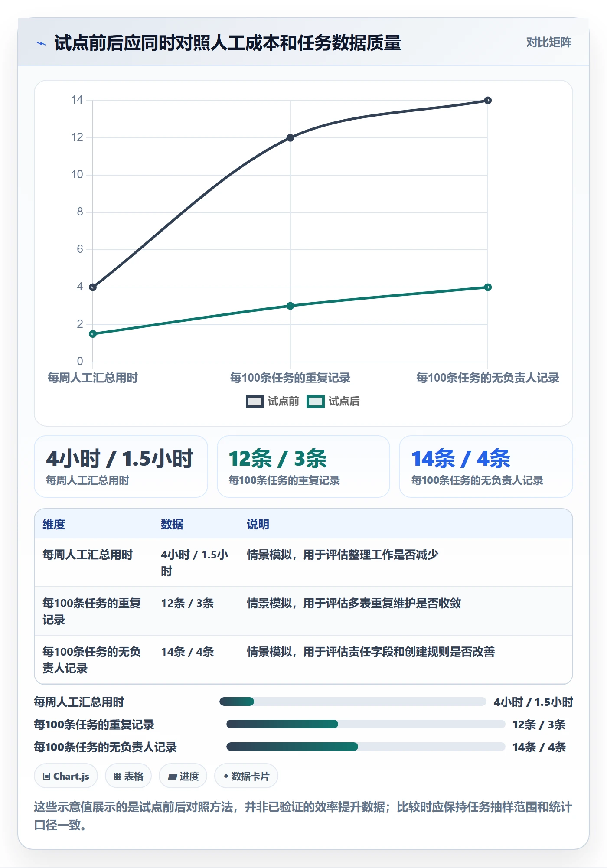Click the 说明 column header
607x868 pixels.
pyautogui.click(x=258, y=524)
